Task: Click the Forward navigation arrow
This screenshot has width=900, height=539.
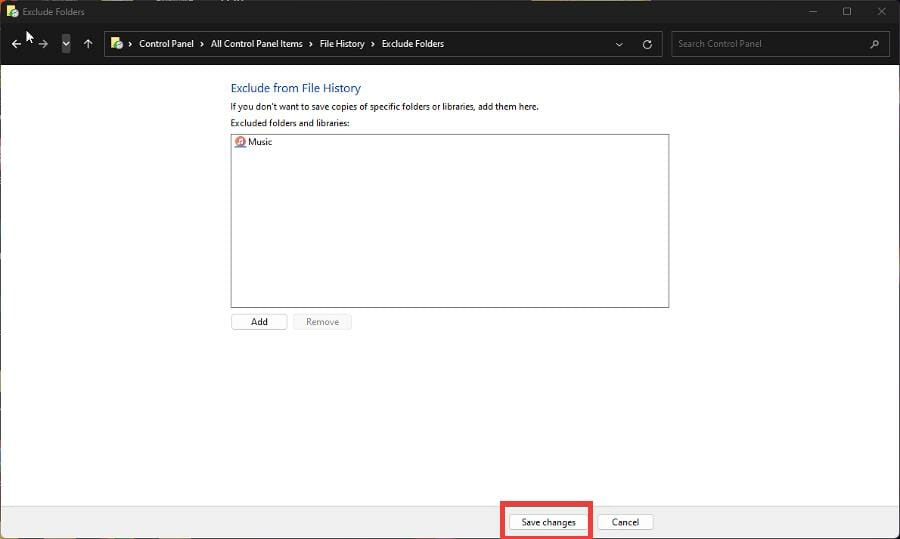Action: point(44,44)
